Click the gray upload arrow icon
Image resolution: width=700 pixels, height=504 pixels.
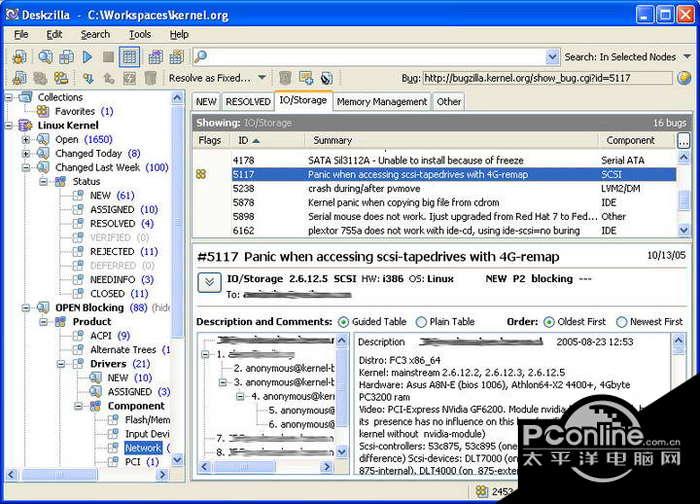click(x=109, y=79)
